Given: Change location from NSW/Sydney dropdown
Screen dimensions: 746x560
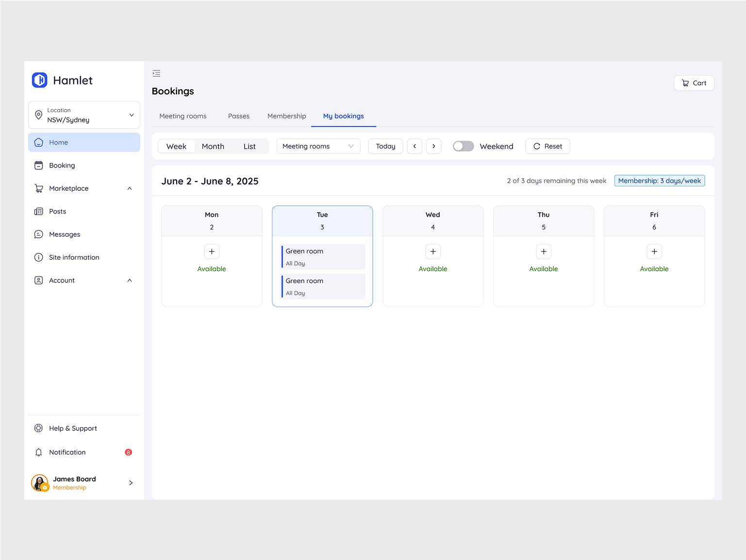Looking at the screenshot, I should (83, 115).
